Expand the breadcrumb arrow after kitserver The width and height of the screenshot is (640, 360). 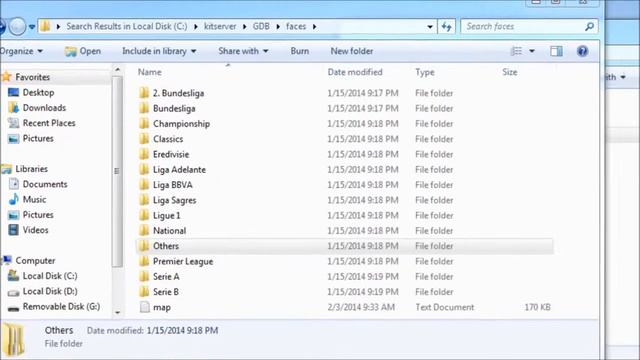244,27
